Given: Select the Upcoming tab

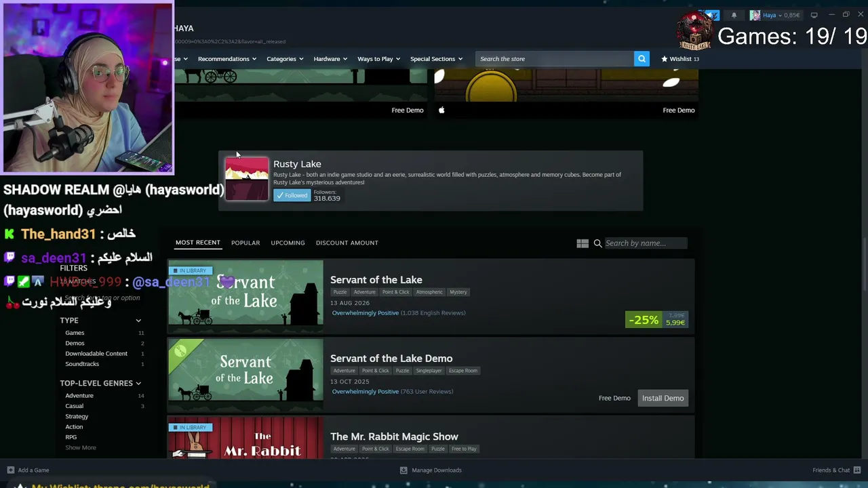Looking at the screenshot, I should point(288,243).
